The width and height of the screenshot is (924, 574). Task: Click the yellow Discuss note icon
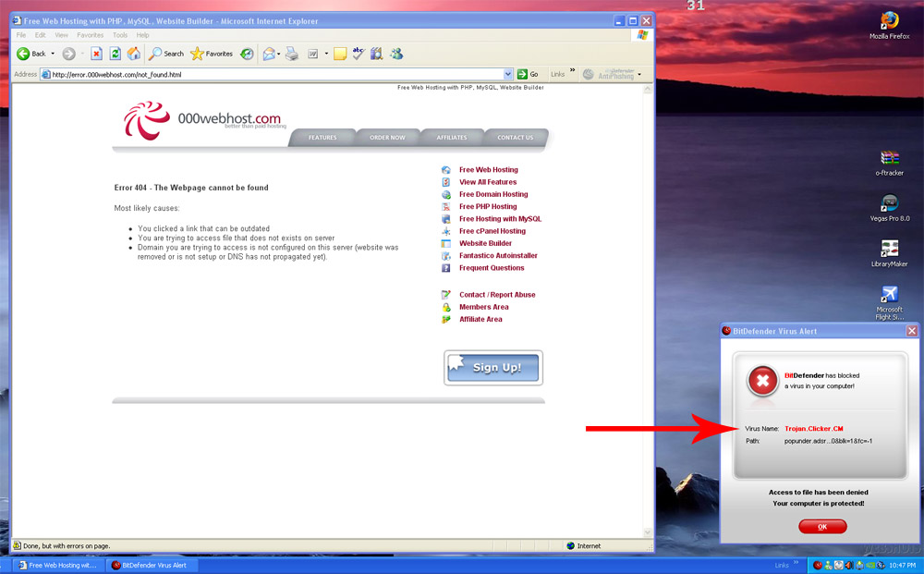pyautogui.click(x=340, y=54)
